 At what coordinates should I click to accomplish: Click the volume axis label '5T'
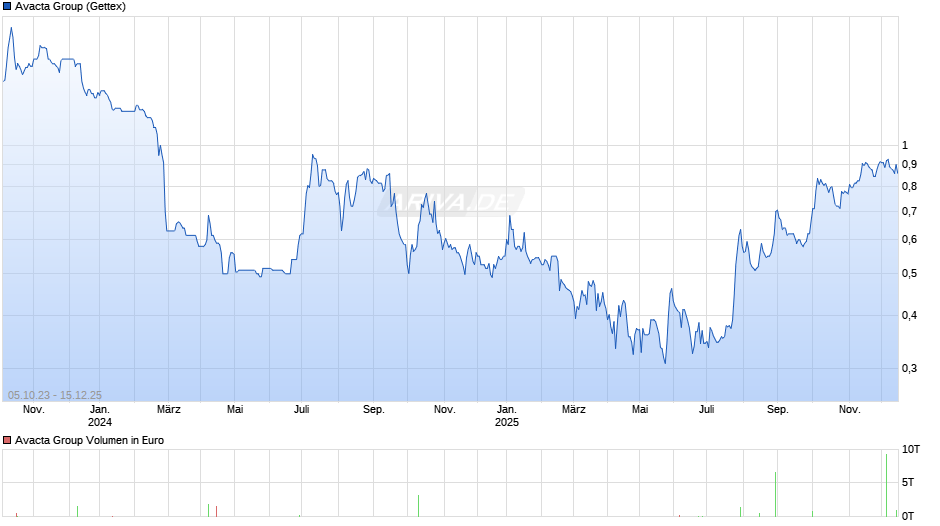click(x=908, y=482)
